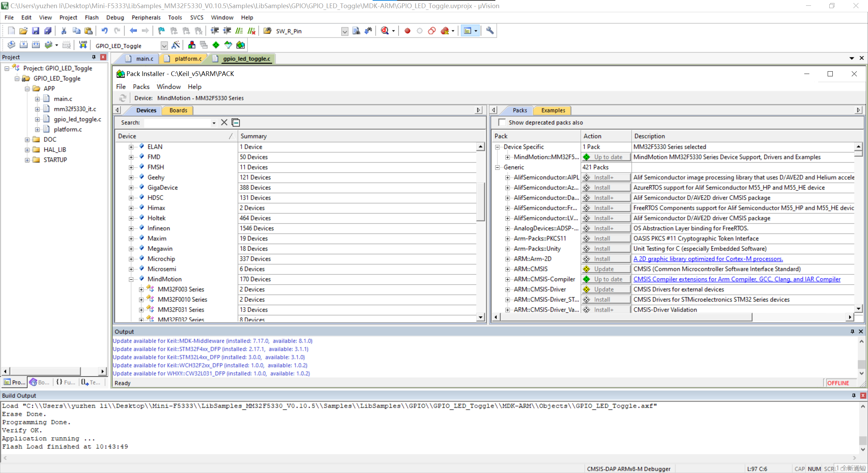
Task: Collapse the MindMotion device node
Action: coord(131,279)
